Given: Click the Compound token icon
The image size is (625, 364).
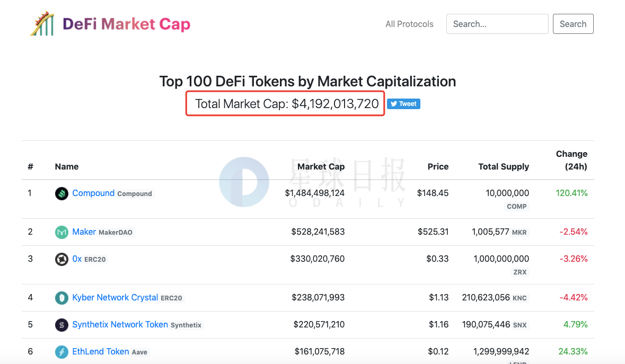Looking at the screenshot, I should click(61, 193).
